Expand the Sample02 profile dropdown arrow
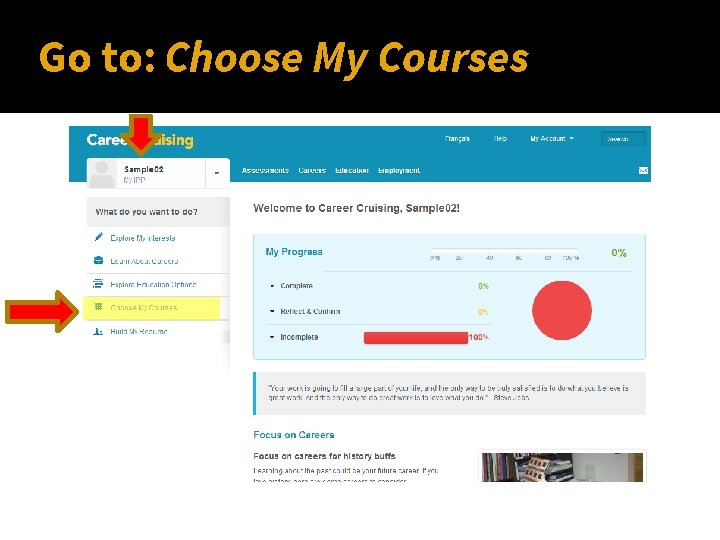This screenshot has height=540, width=720. point(217,173)
